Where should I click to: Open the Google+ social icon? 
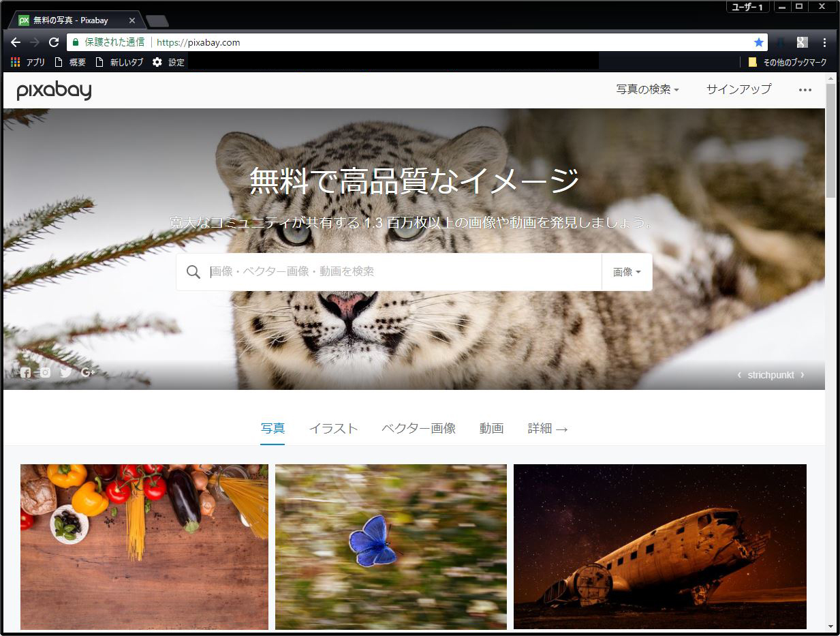point(87,372)
